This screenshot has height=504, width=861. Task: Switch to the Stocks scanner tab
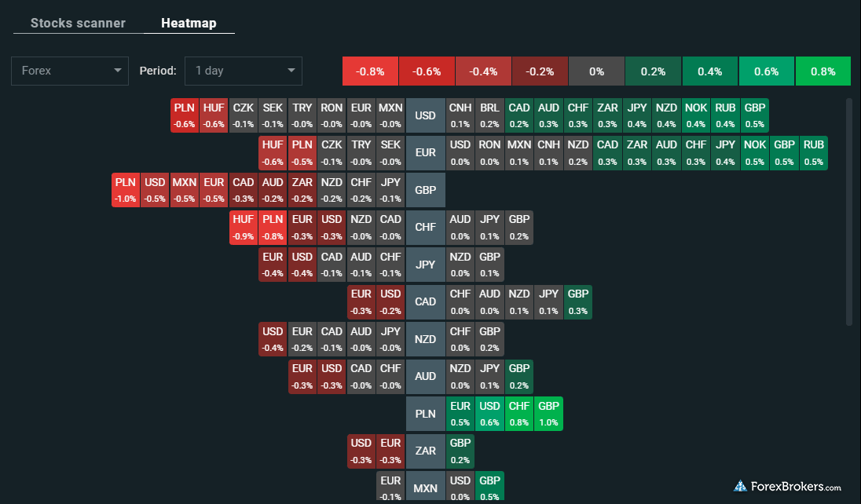(78, 23)
